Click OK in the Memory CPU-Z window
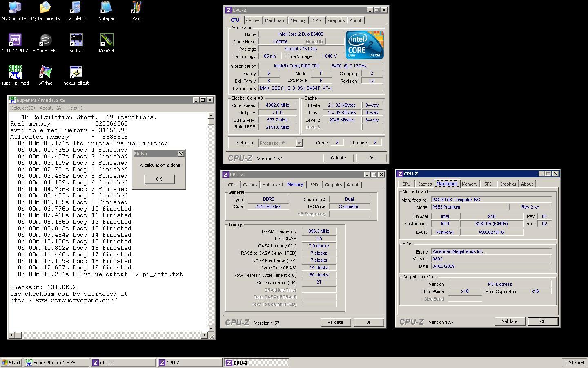The image size is (588, 368). pos(368,322)
